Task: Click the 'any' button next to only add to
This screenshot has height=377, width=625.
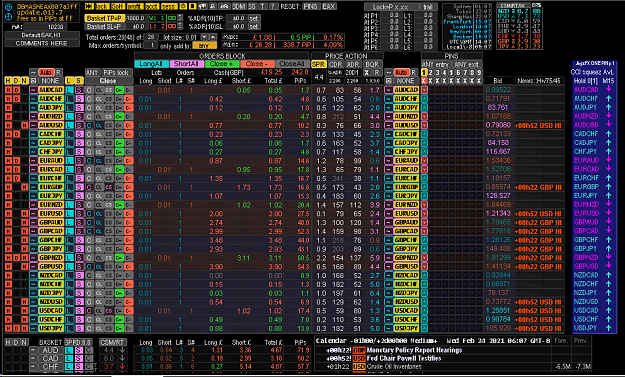Action: point(204,46)
